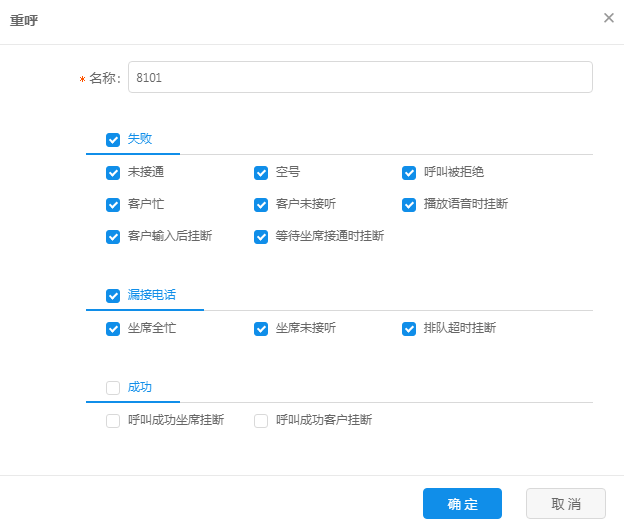
Task: Uncheck the 空号 option
Action: pyautogui.click(x=261, y=172)
